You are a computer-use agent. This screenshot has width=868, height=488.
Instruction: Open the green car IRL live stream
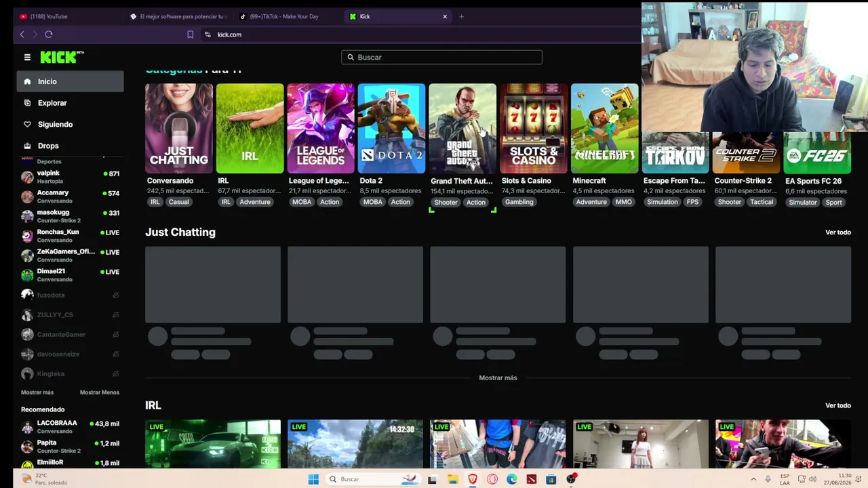pos(213,444)
